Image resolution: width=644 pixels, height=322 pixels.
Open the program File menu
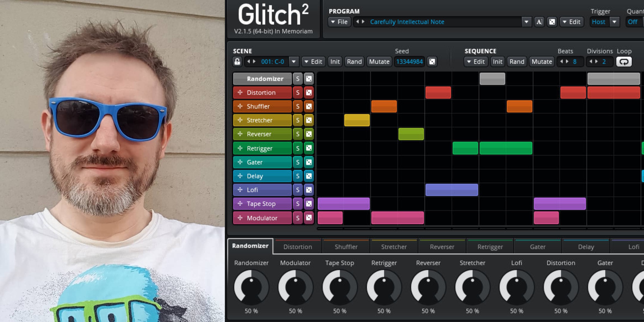coord(339,22)
